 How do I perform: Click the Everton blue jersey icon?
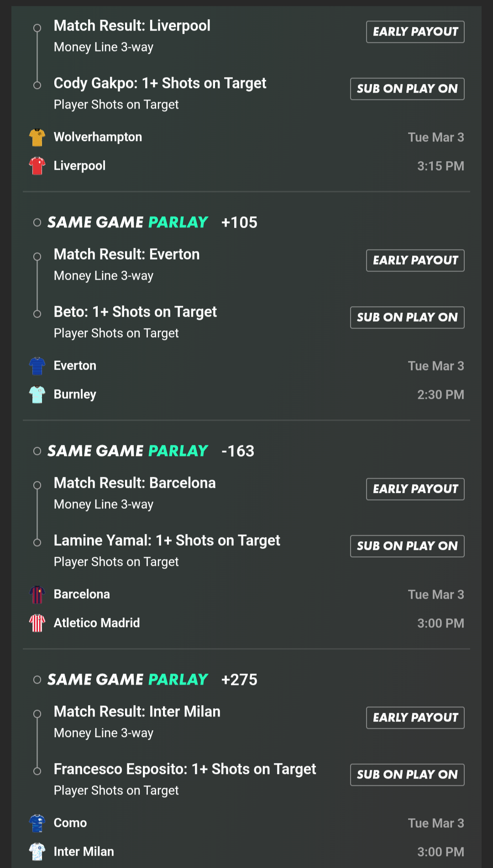click(x=37, y=366)
